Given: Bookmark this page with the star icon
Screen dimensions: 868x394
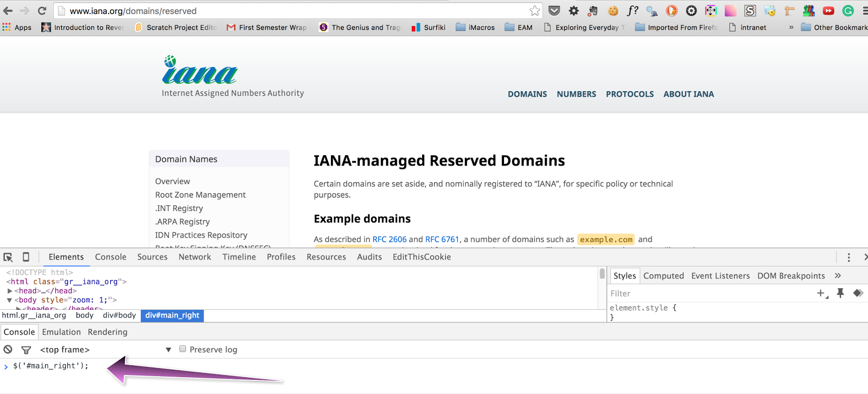Looking at the screenshot, I should click(535, 11).
